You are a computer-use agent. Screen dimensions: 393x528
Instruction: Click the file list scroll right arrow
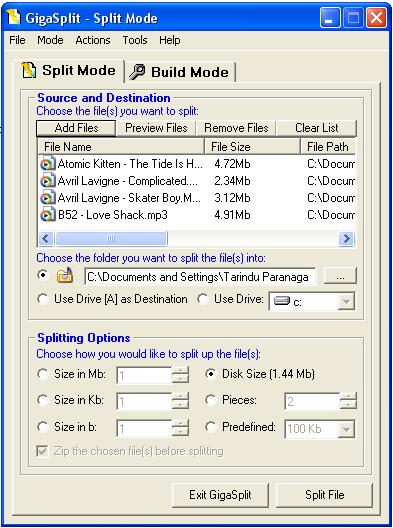346,239
